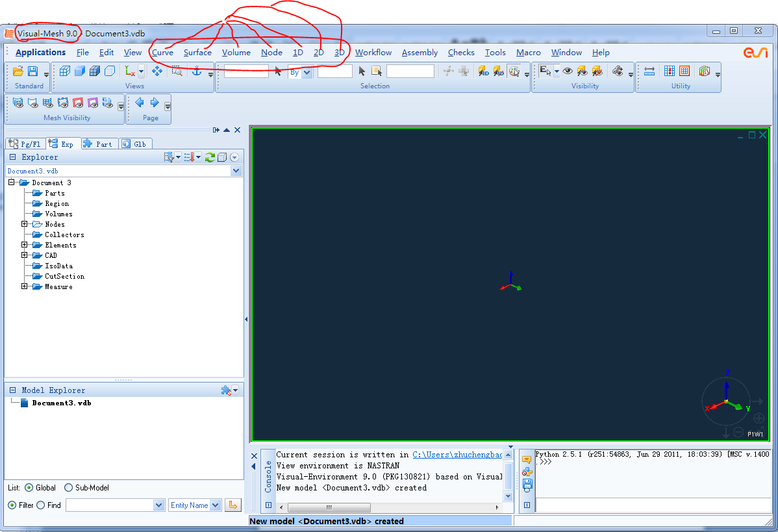Viewport: 778px width, 532px height.
Task: Open the Explorer filter tree dropdown arrow
Action: click(x=178, y=157)
